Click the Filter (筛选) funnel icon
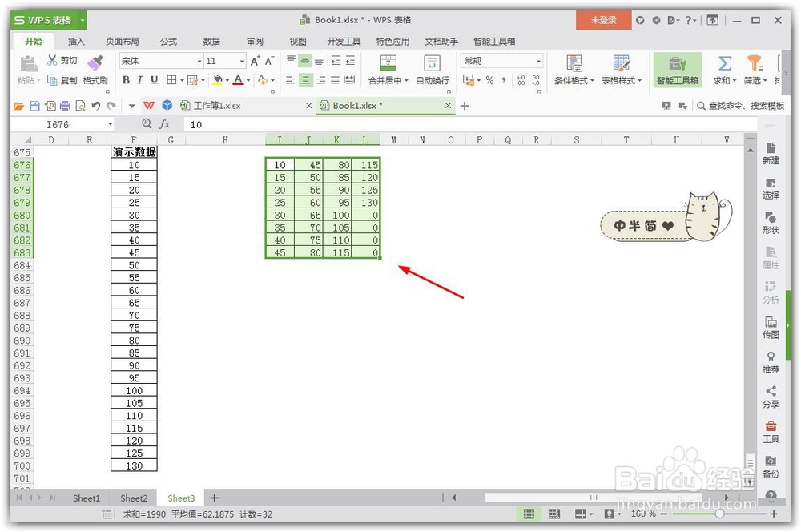Image resolution: width=801 pixels, height=532 pixels. pyautogui.click(x=754, y=64)
